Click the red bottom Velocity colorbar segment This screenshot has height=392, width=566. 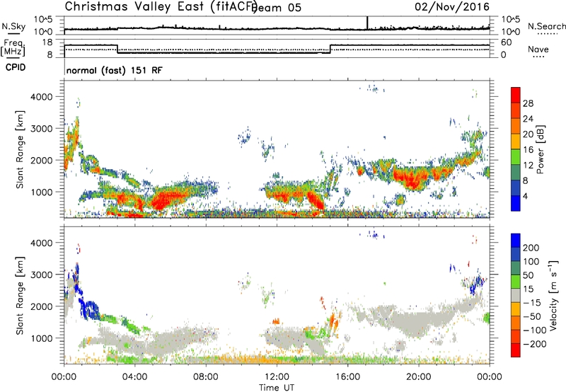pyautogui.click(x=516, y=350)
